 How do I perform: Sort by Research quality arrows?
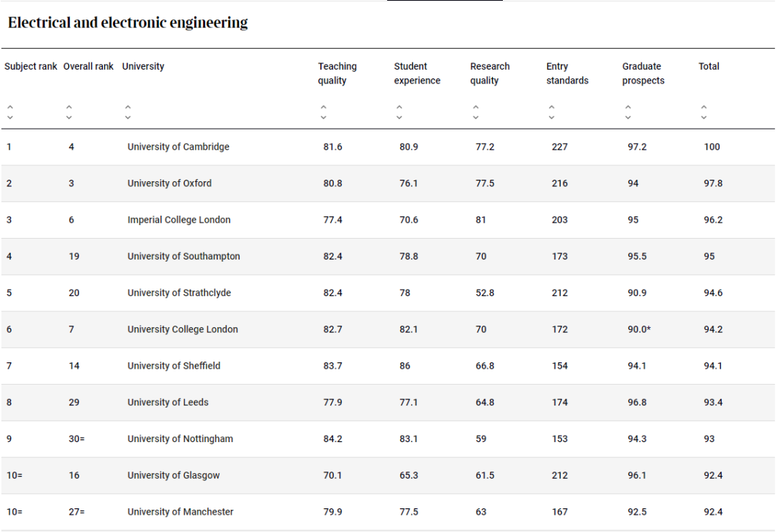click(476, 112)
